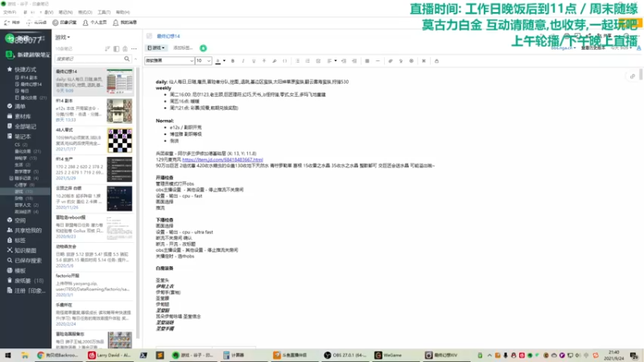Open the 游戏 notebook selector above the editor

point(156,48)
